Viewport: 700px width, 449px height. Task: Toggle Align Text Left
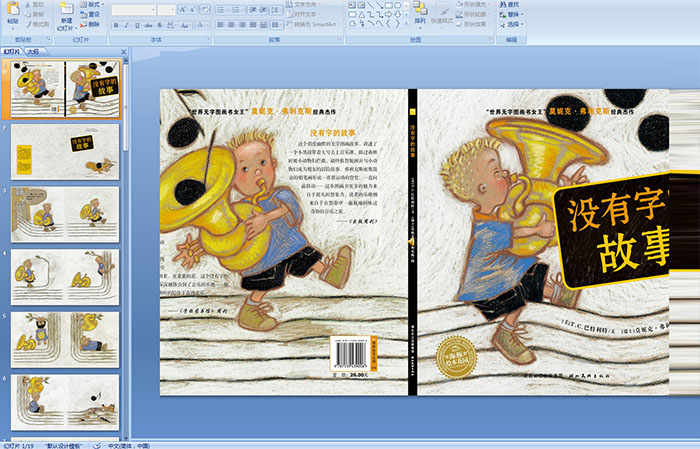pyautogui.click(x=221, y=25)
